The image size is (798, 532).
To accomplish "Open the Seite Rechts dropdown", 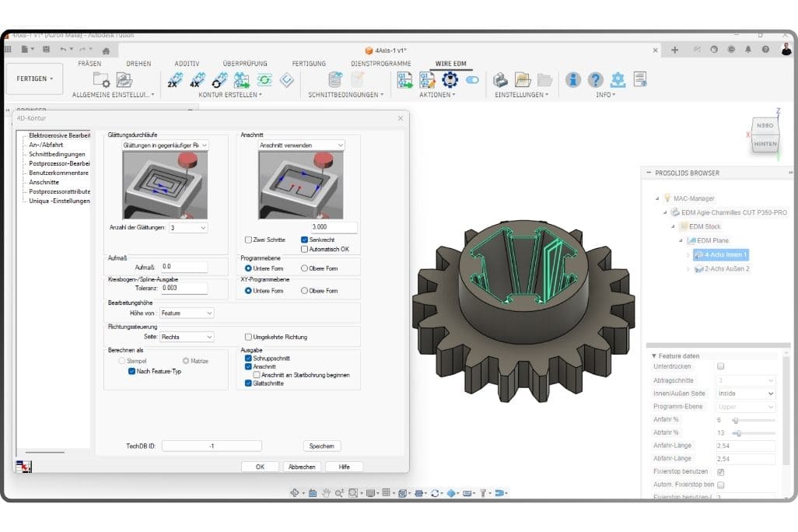I will [187, 337].
